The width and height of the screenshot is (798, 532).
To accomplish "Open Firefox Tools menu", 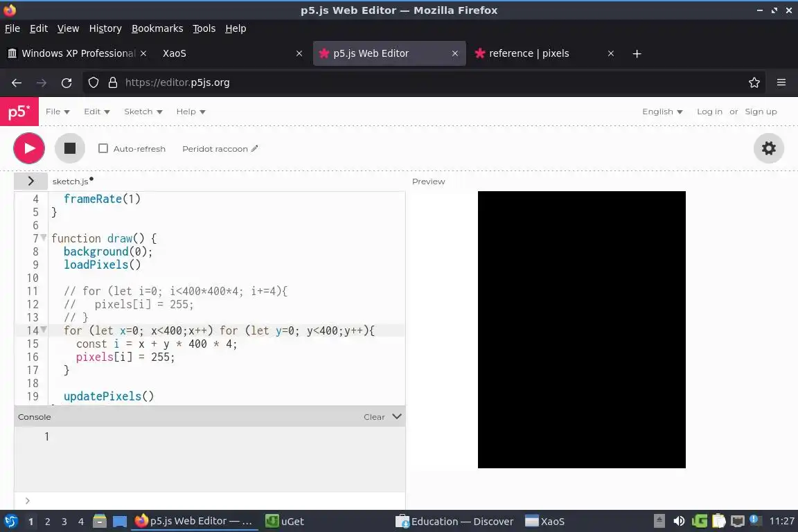I will (204, 28).
